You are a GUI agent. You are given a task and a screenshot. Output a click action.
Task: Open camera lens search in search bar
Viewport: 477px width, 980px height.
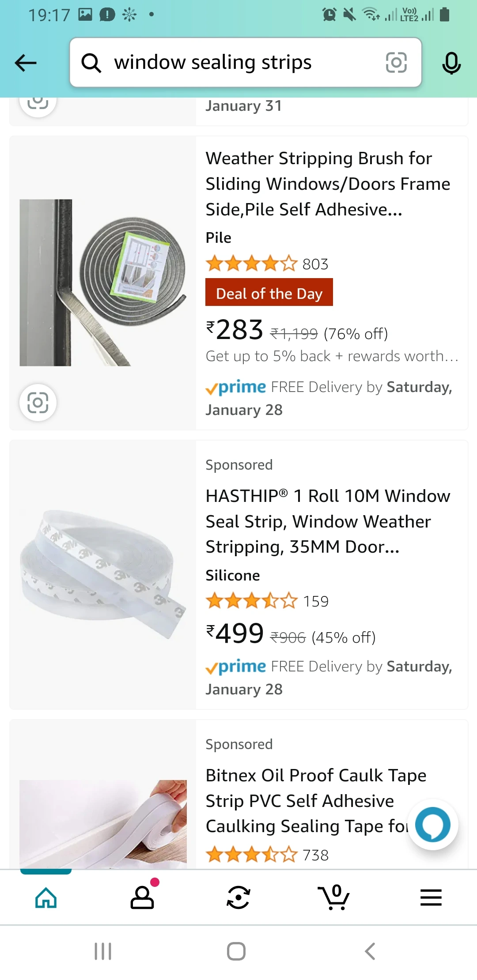tap(396, 62)
